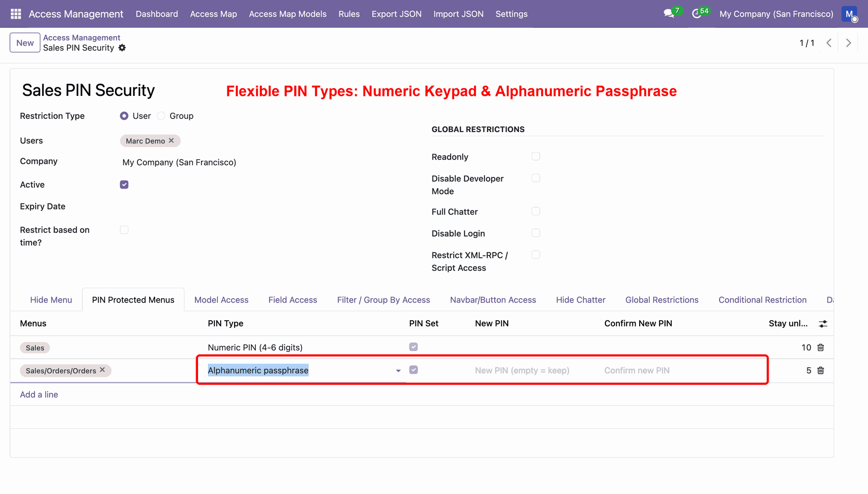The height and width of the screenshot is (494, 868).
Task: Open the apps grid home menu
Action: pyautogui.click(x=16, y=14)
